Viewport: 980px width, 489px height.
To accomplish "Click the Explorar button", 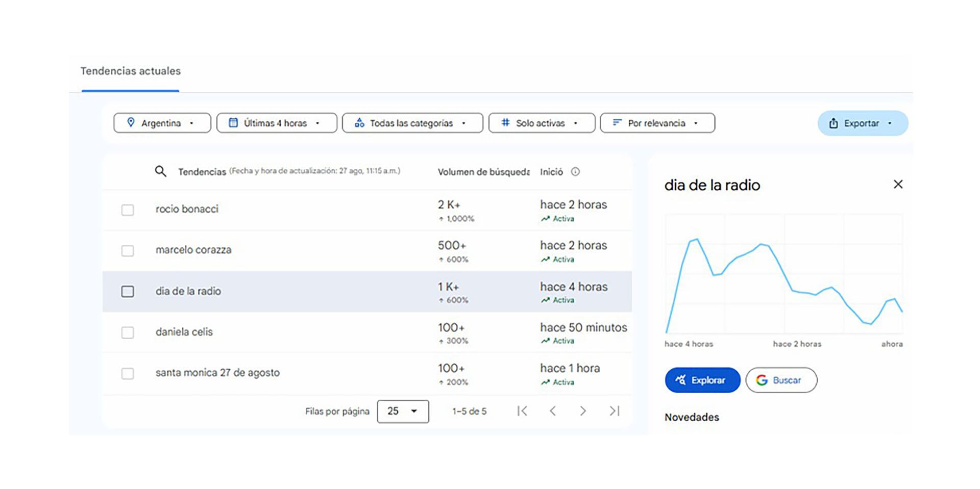I will pyautogui.click(x=702, y=380).
